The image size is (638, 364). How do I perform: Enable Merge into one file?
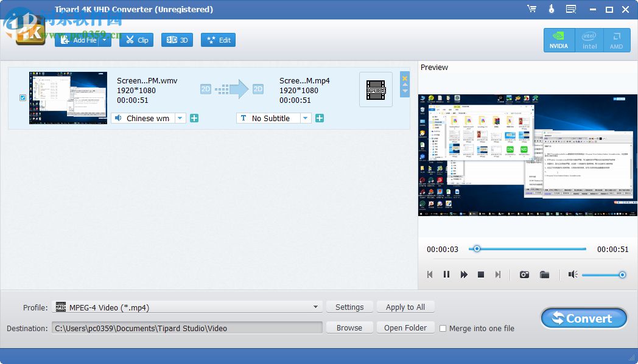[x=443, y=328]
